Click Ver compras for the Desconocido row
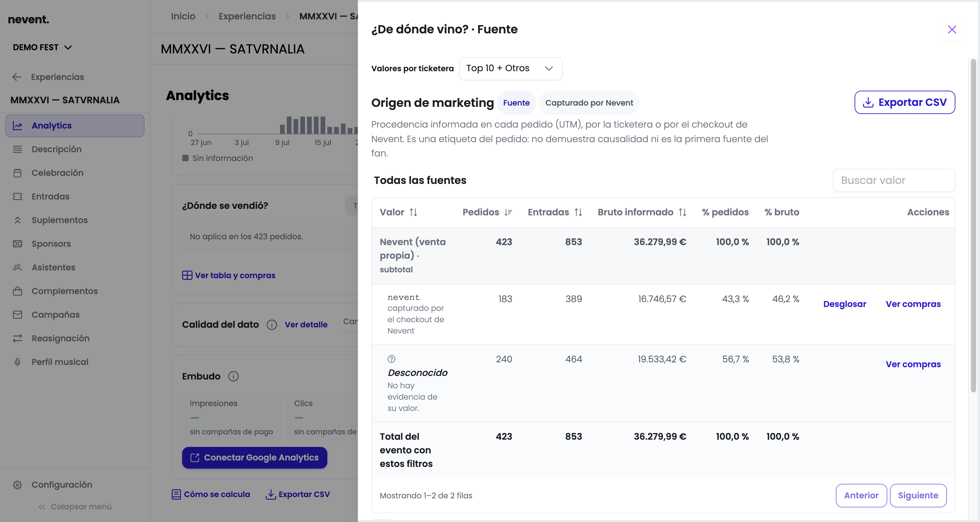 pyautogui.click(x=913, y=364)
